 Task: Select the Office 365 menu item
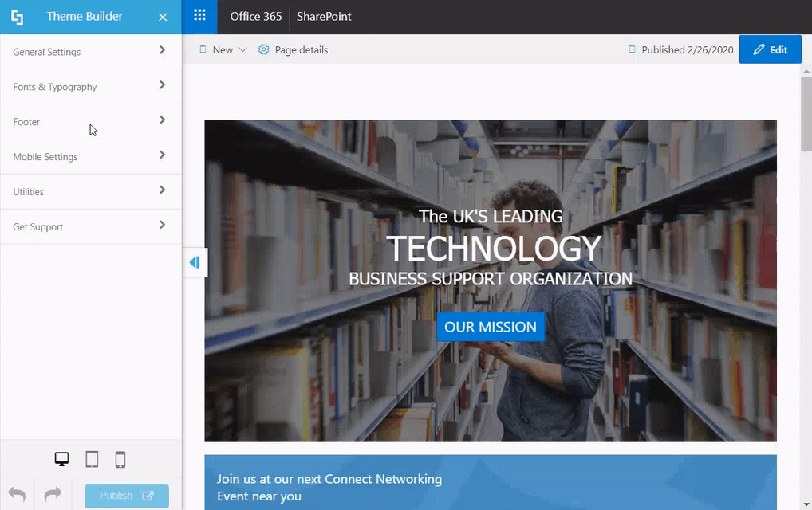(x=254, y=16)
